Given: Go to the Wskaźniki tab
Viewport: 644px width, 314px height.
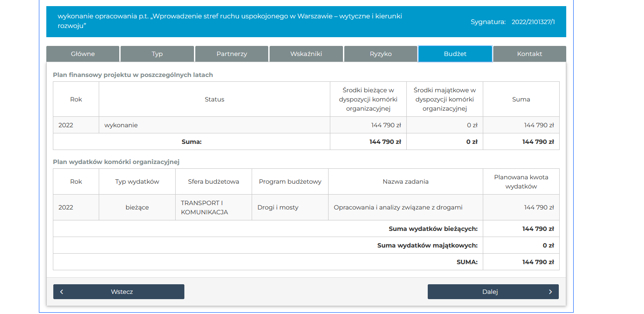Looking at the screenshot, I should tap(306, 54).
